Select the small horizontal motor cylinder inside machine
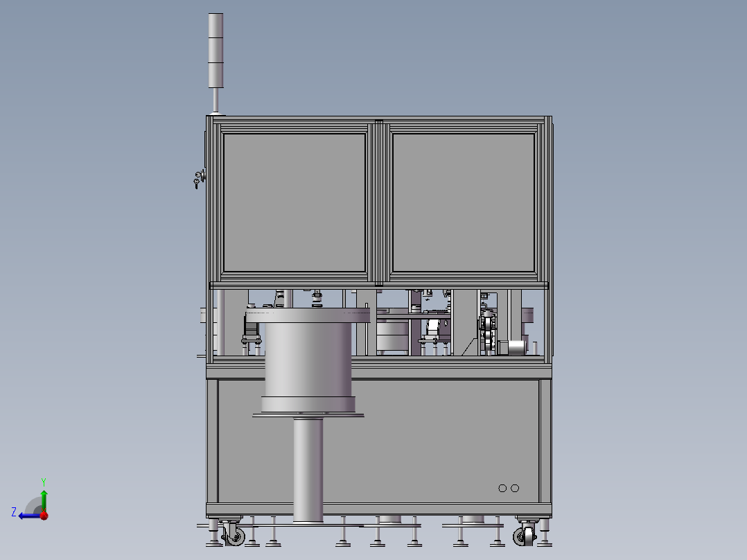This screenshot has height=560, width=747. (516, 347)
